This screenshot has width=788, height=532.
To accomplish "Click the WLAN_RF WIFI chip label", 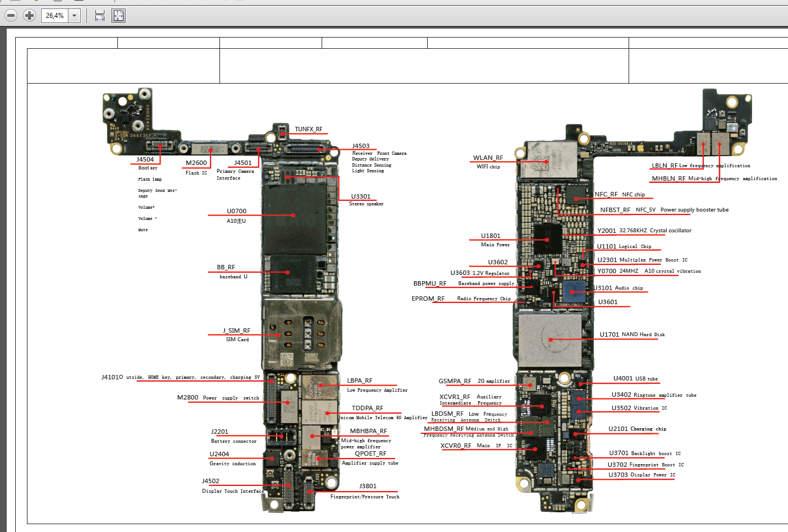I will pyautogui.click(x=488, y=158).
